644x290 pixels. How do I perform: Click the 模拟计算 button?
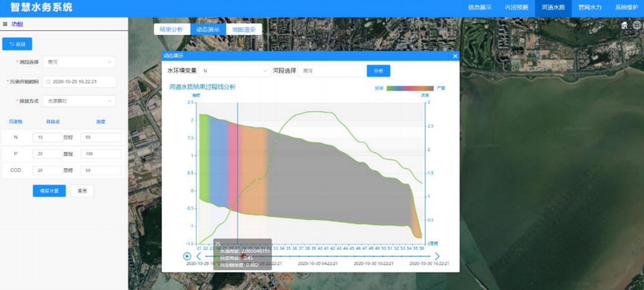pyautogui.click(x=49, y=191)
